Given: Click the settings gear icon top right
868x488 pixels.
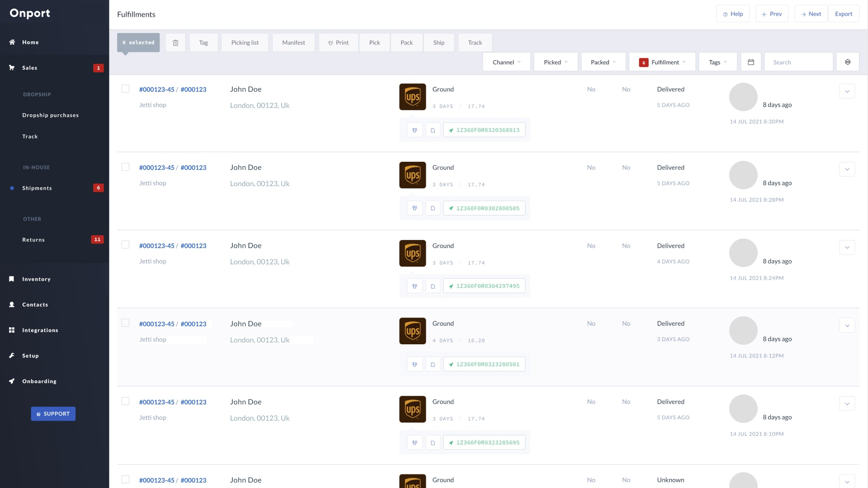Looking at the screenshot, I should (848, 61).
